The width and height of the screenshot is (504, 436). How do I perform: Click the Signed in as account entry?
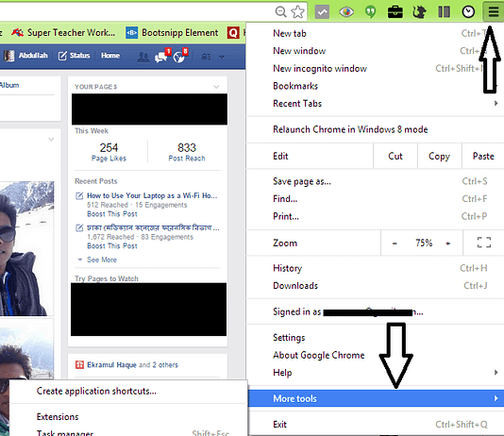point(376,311)
